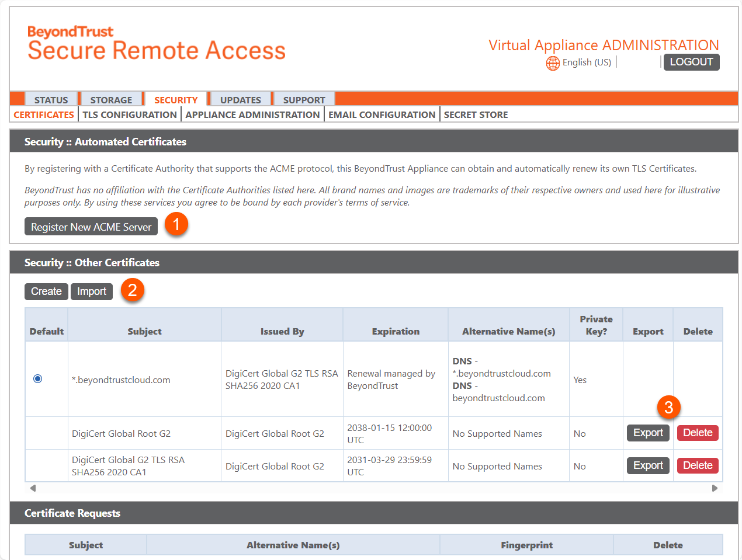
Task: Click the BeyondTrust Secure Remote Access logo
Action: (157, 43)
